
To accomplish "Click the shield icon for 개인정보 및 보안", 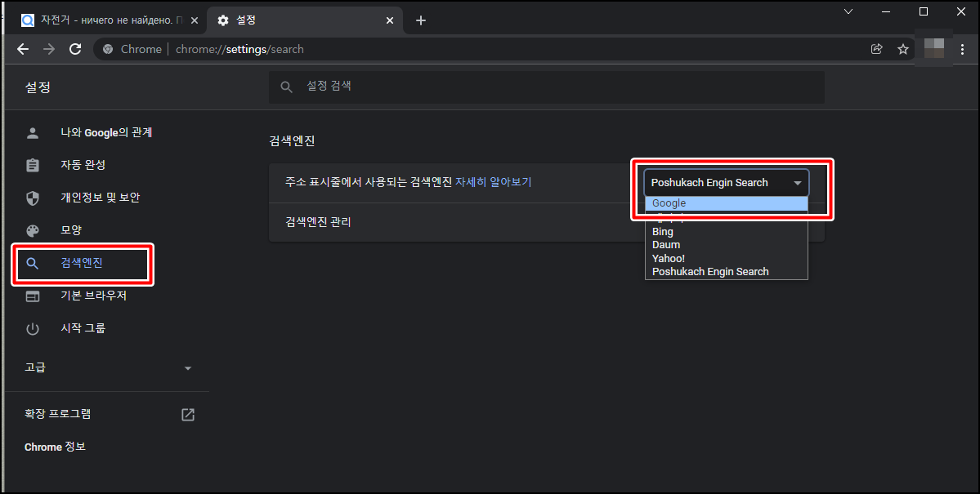I will [33, 198].
